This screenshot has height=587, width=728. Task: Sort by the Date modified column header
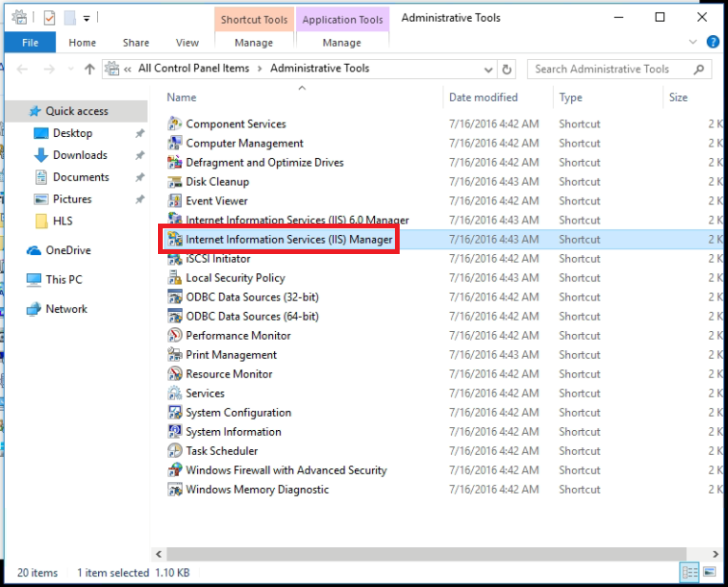point(483,97)
